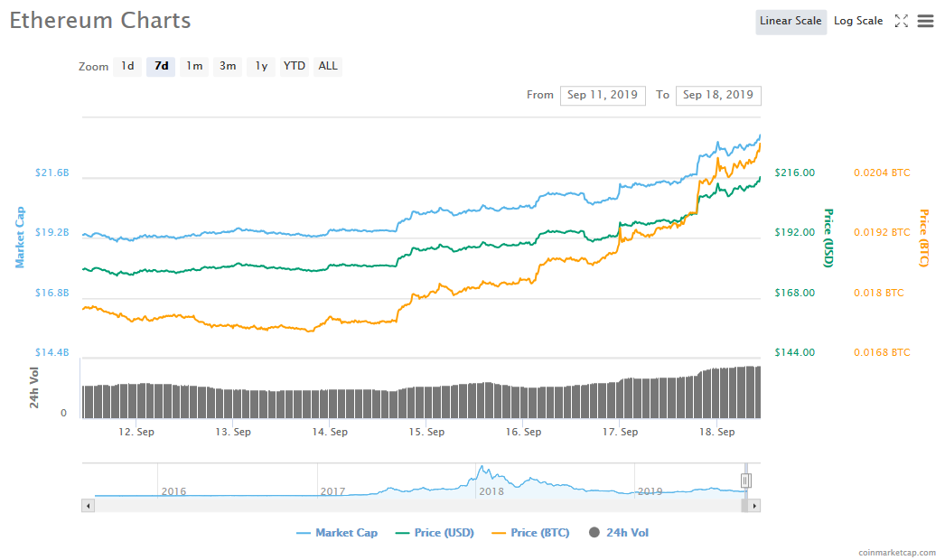Screen dimensions: 945x560
Task: Click the $216.00 price axis label
Action: [x=794, y=173]
